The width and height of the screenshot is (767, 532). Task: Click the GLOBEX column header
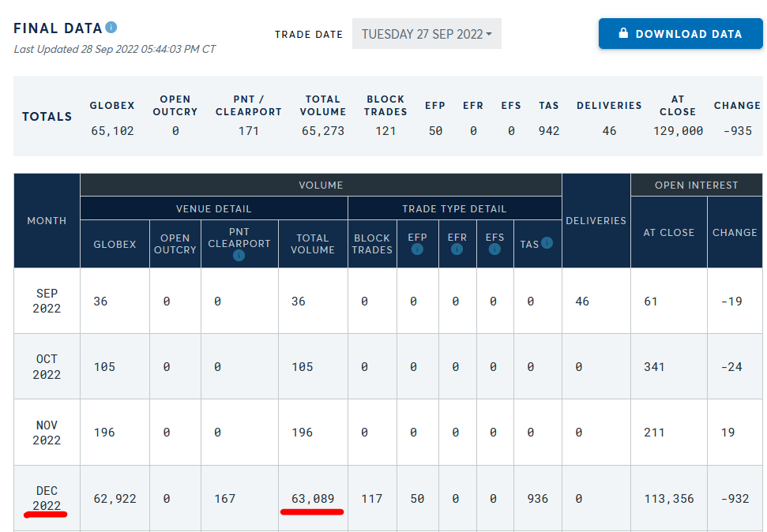[x=115, y=244]
